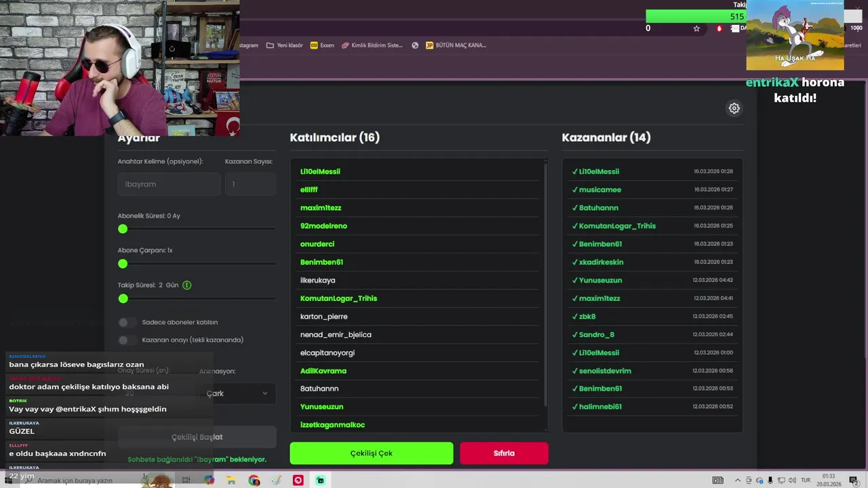
Task: Open the Windows notification center
Action: click(853, 481)
